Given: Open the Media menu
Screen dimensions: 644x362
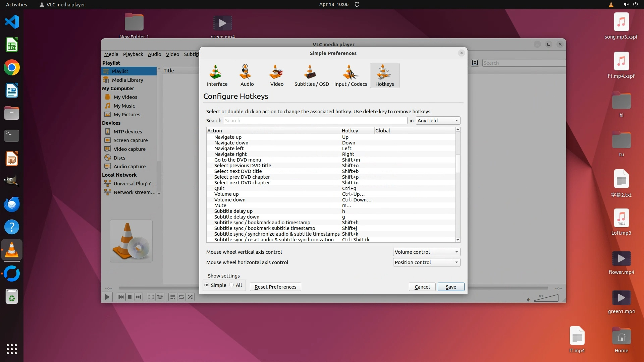Looking at the screenshot, I should click(111, 54).
